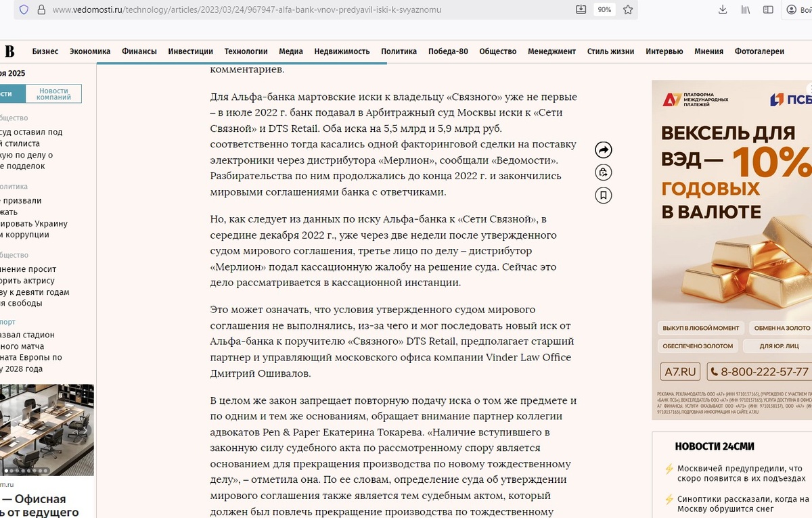Click the Новости 24СМИ widget heading

(x=715, y=446)
